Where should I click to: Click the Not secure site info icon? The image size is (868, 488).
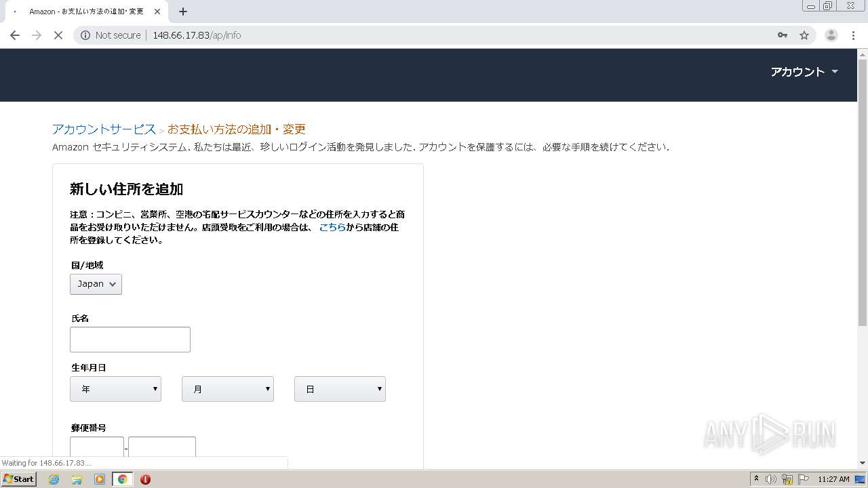[85, 35]
